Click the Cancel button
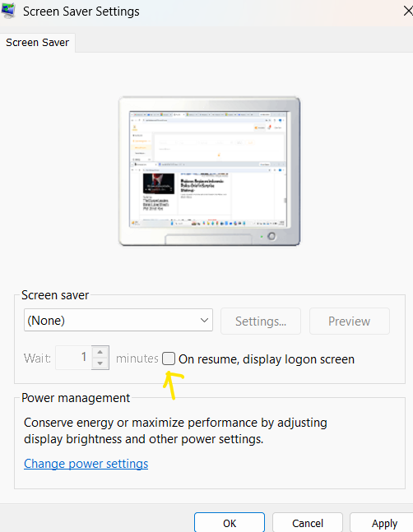Screen dimensions: 413x532 pyautogui.click(x=308, y=523)
